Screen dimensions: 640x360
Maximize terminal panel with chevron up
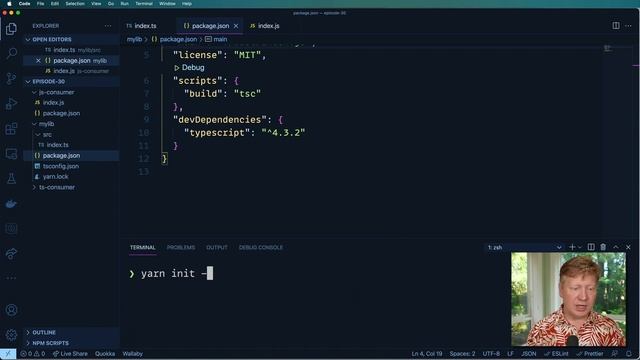(616, 247)
